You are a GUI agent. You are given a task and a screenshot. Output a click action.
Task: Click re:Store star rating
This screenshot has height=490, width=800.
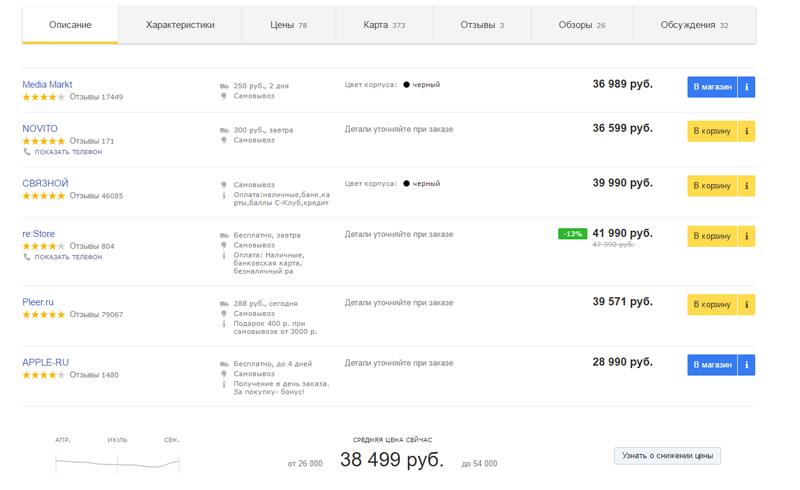pyautogui.click(x=44, y=246)
